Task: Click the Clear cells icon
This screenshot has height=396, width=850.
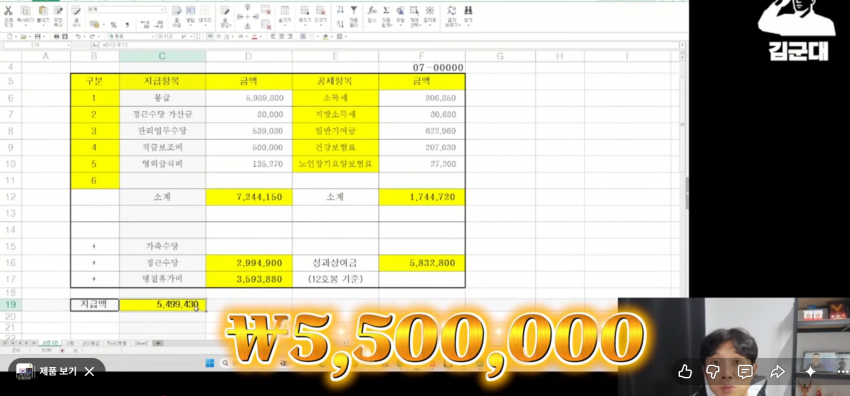Action: click(320, 11)
